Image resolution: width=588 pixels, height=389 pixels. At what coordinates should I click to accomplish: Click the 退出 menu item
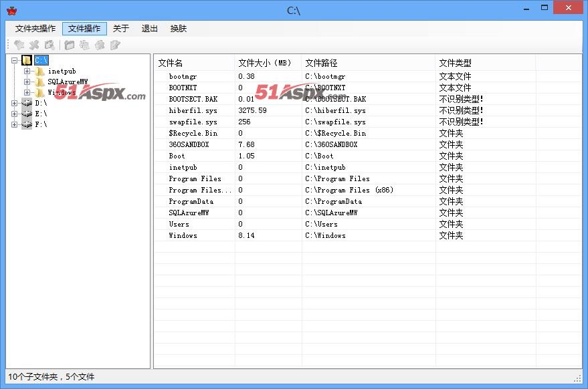click(150, 29)
